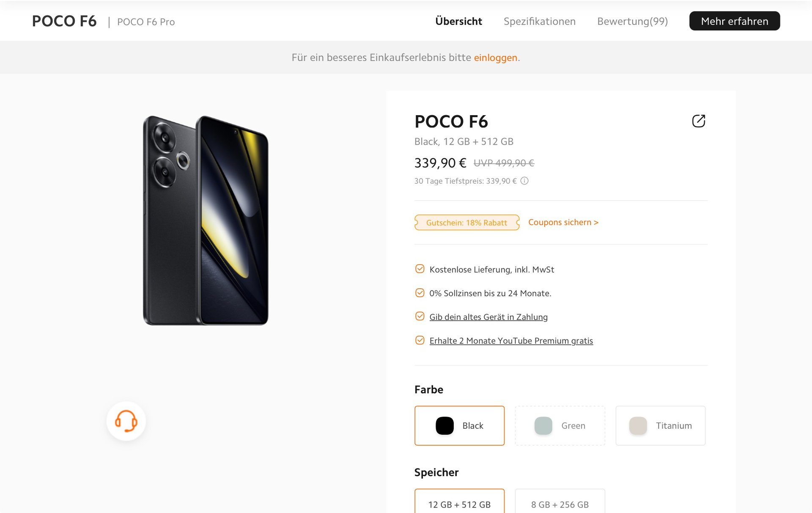Click the Gutschein 18% Rabatt coupon badge

[x=466, y=223]
